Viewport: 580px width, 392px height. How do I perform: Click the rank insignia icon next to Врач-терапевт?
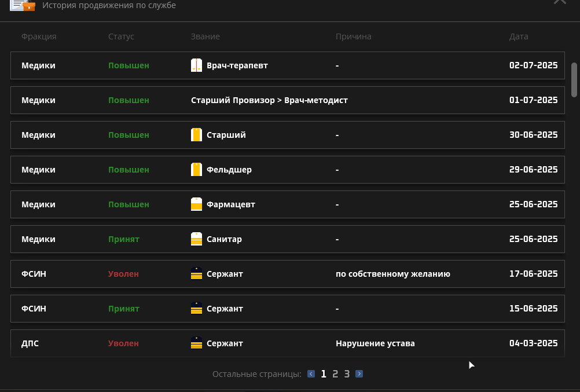(x=196, y=65)
